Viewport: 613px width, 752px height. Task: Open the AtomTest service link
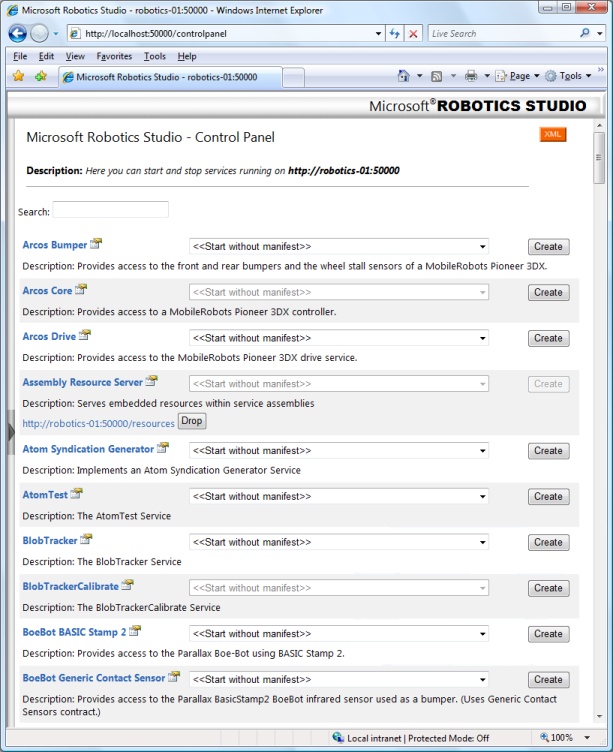[45, 494]
